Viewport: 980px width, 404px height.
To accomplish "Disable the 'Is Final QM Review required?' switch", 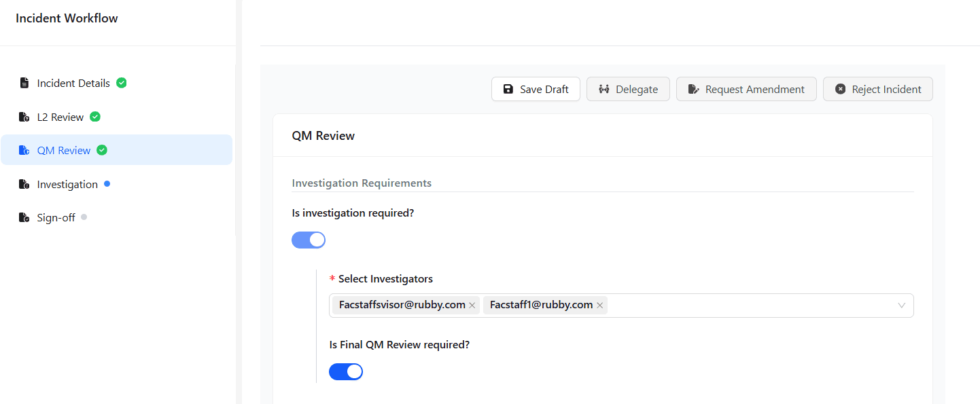I will [x=346, y=371].
